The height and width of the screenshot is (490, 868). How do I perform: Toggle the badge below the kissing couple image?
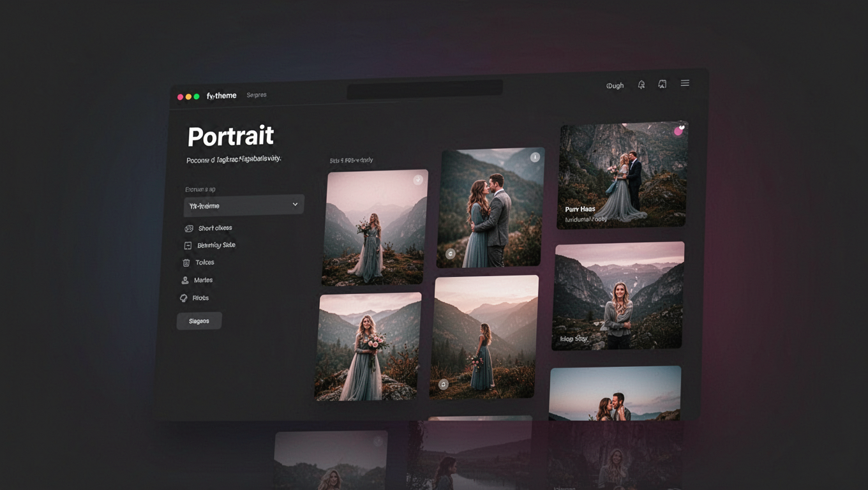pyautogui.click(x=450, y=253)
